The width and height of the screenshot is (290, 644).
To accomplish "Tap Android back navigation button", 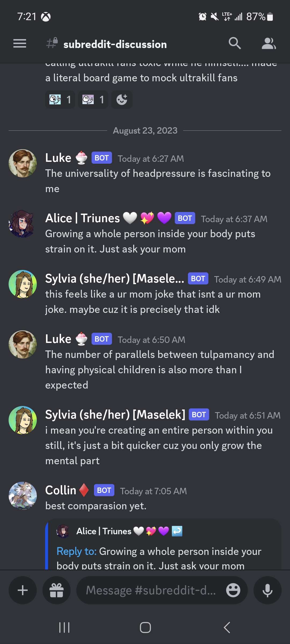I will pyautogui.click(x=227, y=627).
